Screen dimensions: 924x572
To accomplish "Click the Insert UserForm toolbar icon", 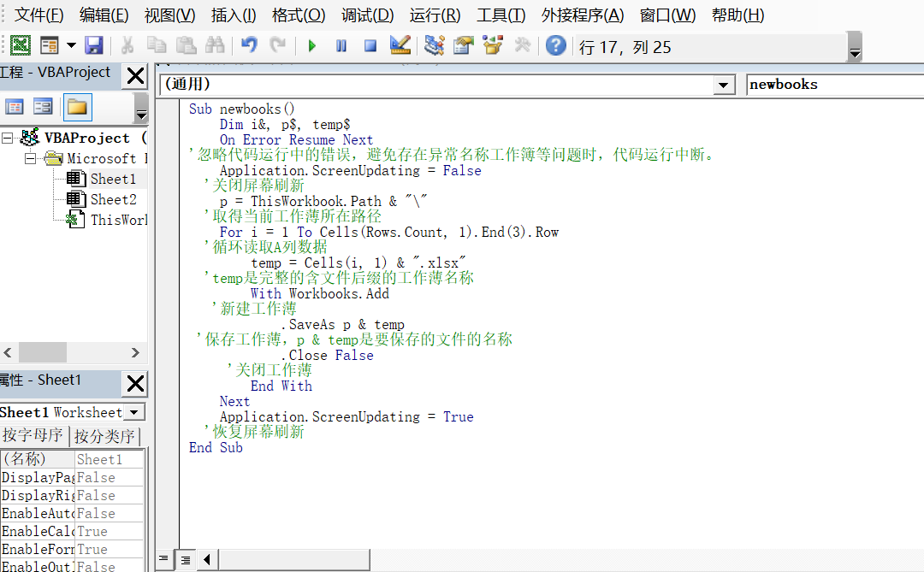I will pos(50,45).
